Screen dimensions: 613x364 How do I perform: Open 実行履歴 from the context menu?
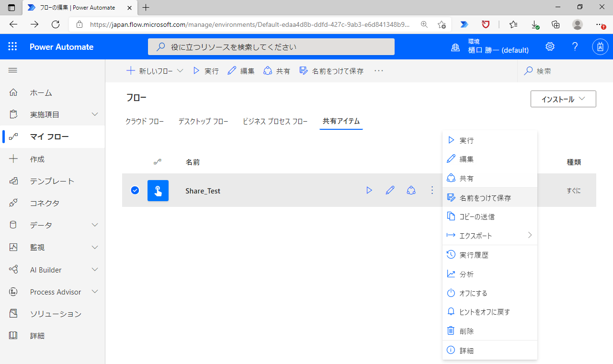[x=489, y=255]
